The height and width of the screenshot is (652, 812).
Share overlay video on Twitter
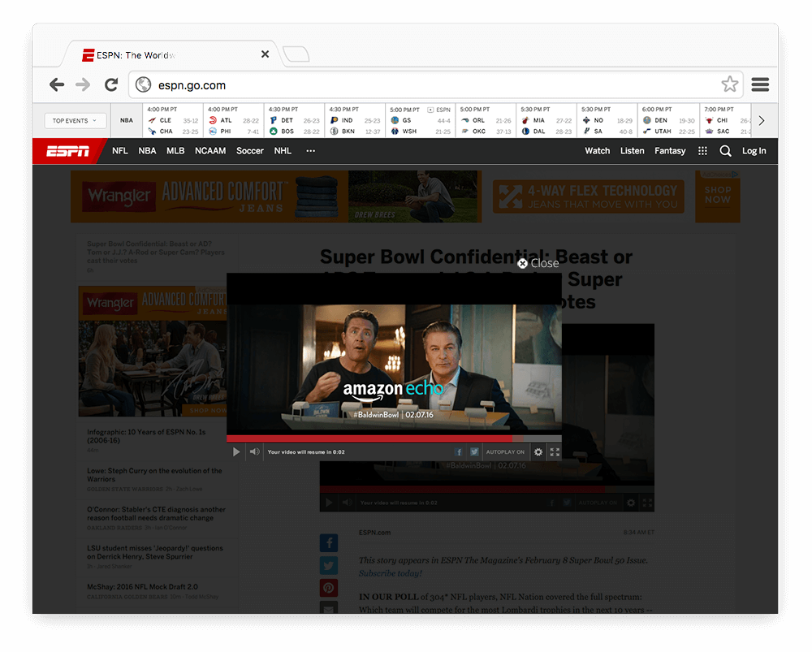474,451
